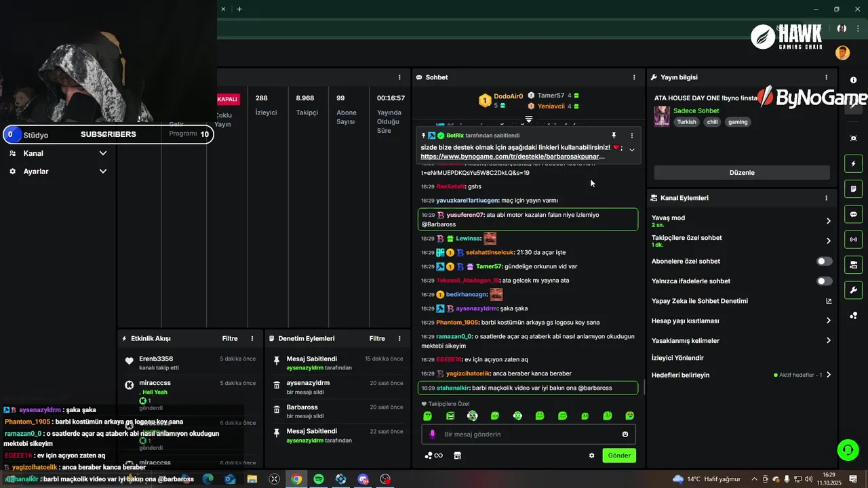This screenshot has height=488, width=868.
Task: Open the new tab plus button in browser
Action: click(239, 9)
